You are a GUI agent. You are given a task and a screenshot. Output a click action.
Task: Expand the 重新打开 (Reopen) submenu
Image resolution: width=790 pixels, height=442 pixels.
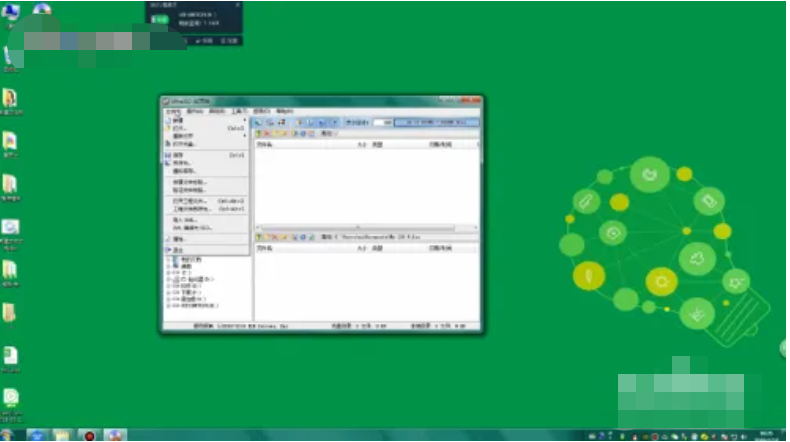click(245, 137)
